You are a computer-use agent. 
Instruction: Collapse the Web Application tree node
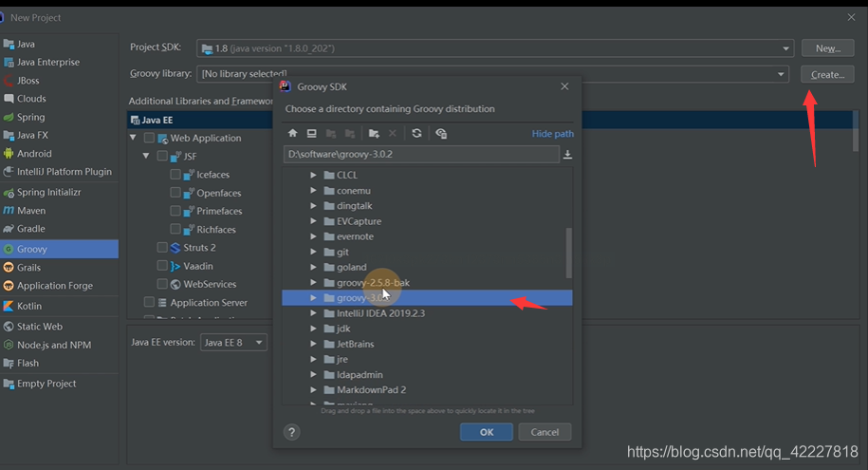pos(133,138)
